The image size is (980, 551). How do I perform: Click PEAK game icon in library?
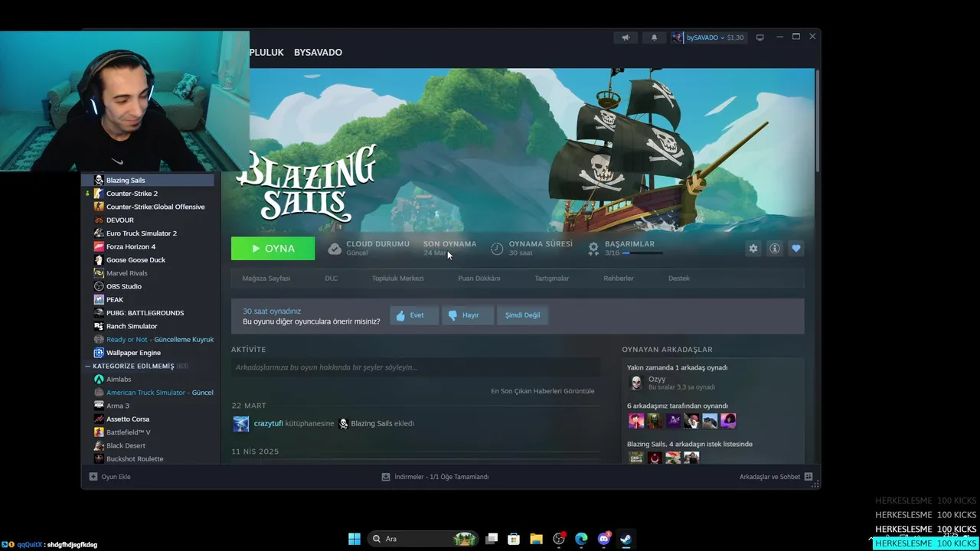tap(99, 299)
